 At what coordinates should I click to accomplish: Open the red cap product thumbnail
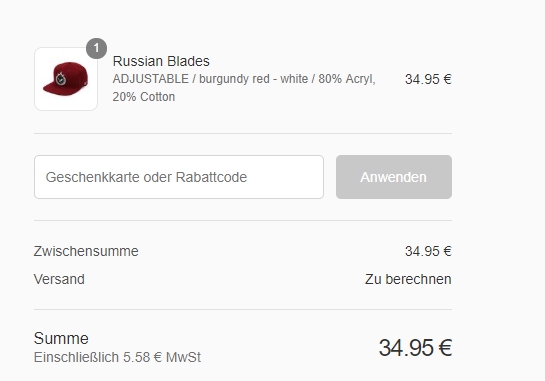click(x=66, y=79)
